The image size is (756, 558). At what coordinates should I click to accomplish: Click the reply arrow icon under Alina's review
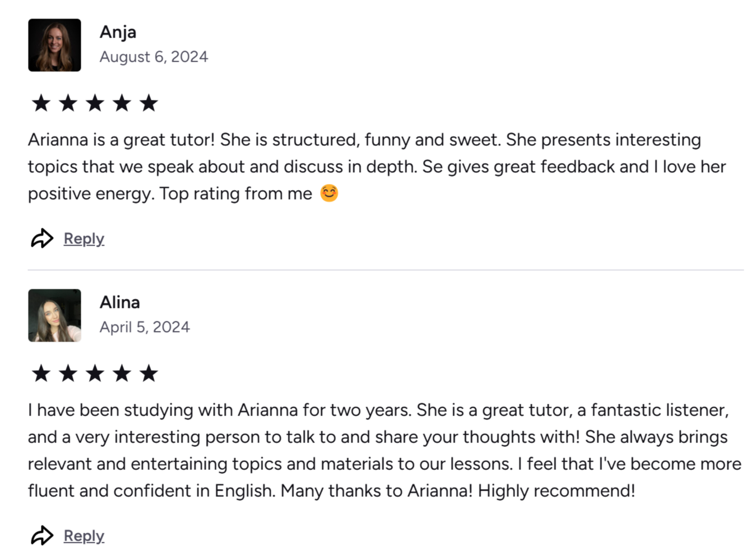tap(42, 536)
